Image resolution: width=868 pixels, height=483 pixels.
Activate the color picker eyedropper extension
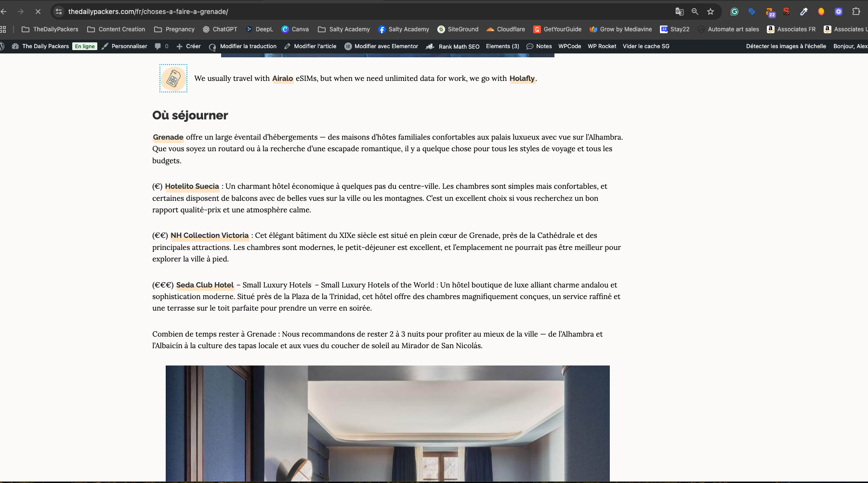[804, 12]
